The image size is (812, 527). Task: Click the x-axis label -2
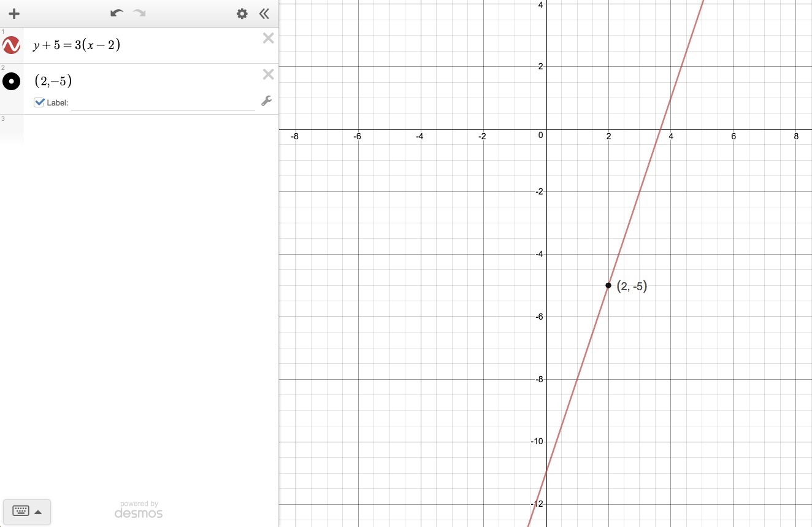483,137
